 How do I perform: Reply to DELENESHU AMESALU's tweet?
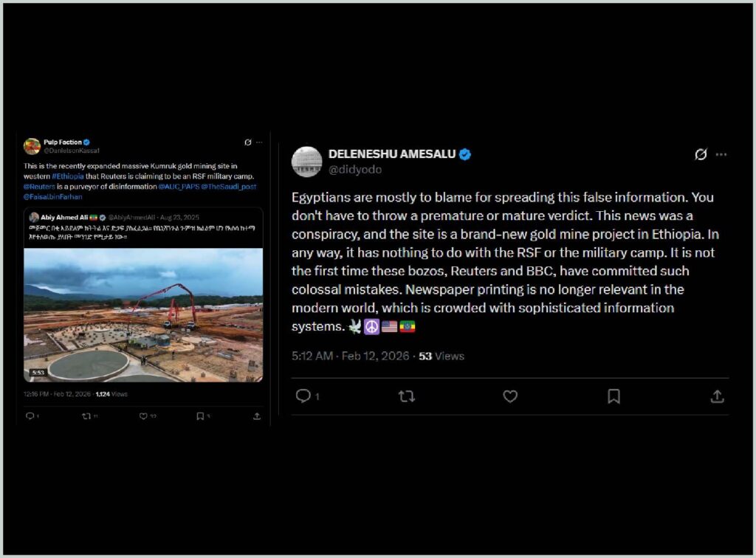tap(303, 396)
